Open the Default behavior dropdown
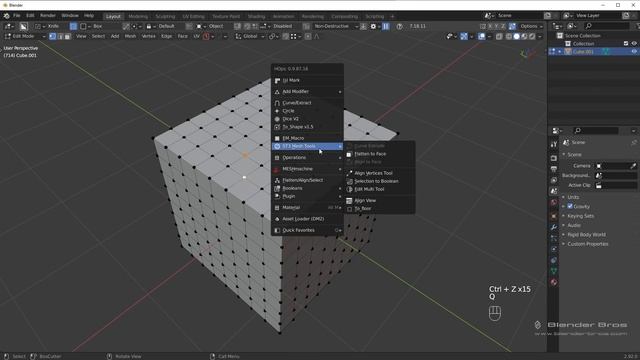The width and height of the screenshot is (640, 360). pos(163,26)
